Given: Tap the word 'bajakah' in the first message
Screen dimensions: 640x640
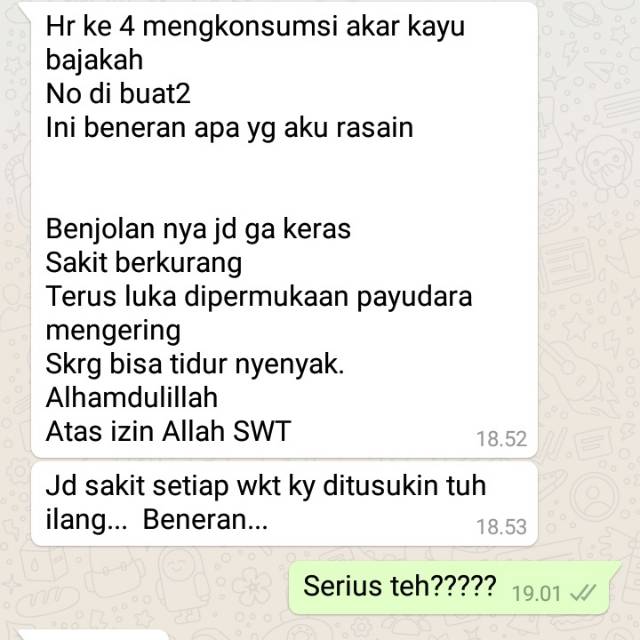Looking at the screenshot, I should [94, 60].
